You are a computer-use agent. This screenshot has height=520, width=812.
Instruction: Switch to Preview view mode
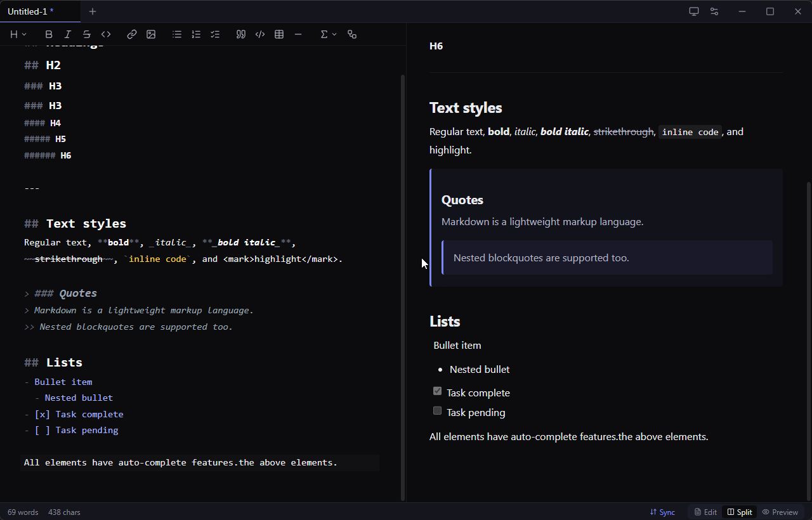(780, 512)
